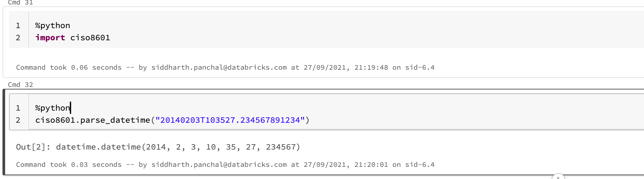644x179 pixels.
Task: Click line number 2 in Cmd 32 gutter
Action: [18, 120]
